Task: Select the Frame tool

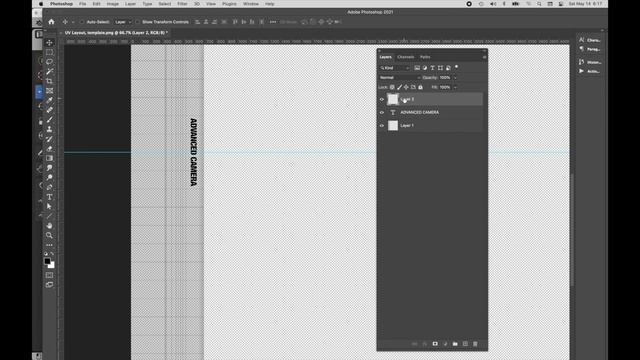Action: pyautogui.click(x=49, y=91)
